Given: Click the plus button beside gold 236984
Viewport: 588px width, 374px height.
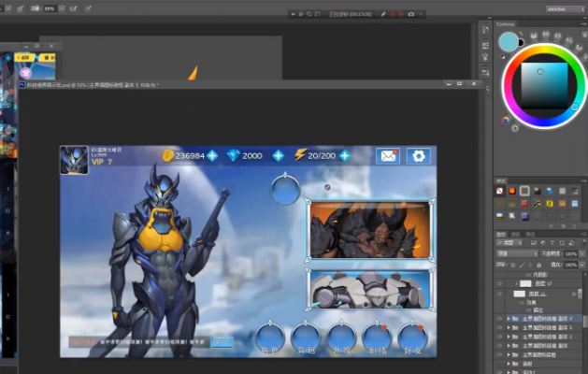Looking at the screenshot, I should (x=212, y=155).
